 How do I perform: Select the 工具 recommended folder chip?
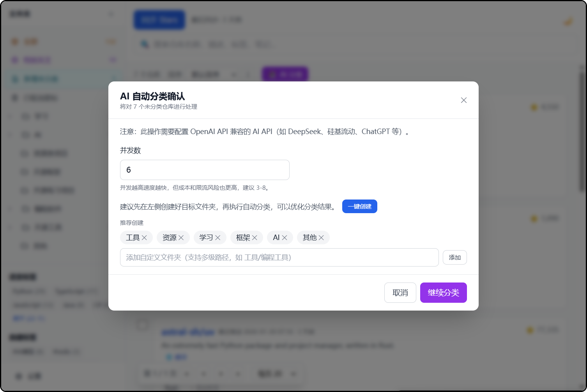tap(133, 237)
